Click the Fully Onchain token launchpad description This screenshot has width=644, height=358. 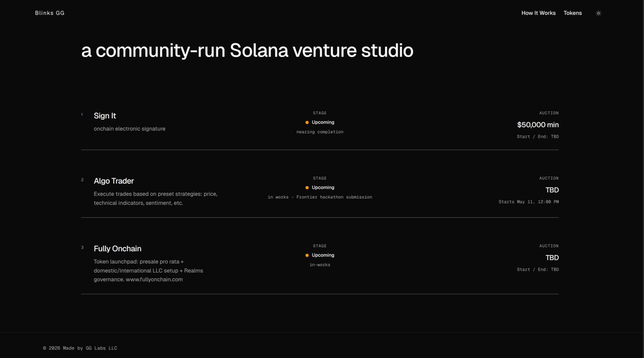[148, 271]
